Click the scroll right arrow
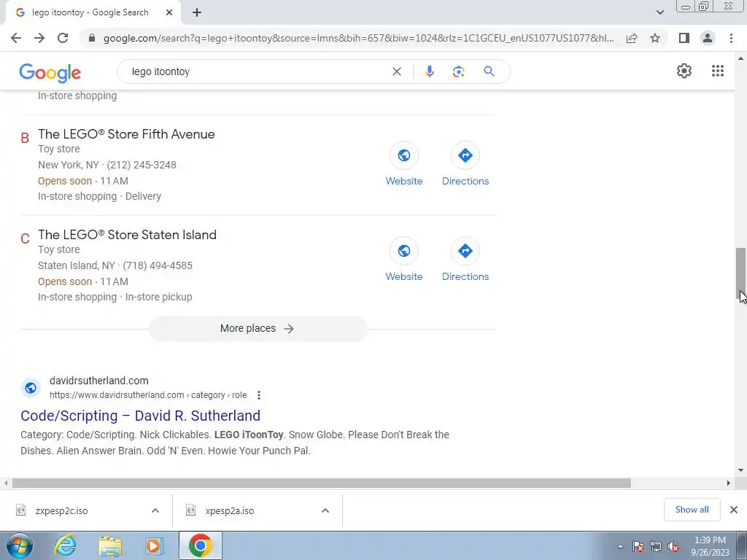The width and height of the screenshot is (747, 560). click(x=729, y=483)
